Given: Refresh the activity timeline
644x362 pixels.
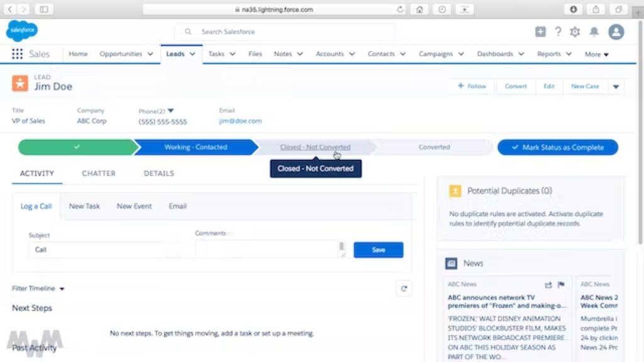Looking at the screenshot, I should (x=404, y=289).
